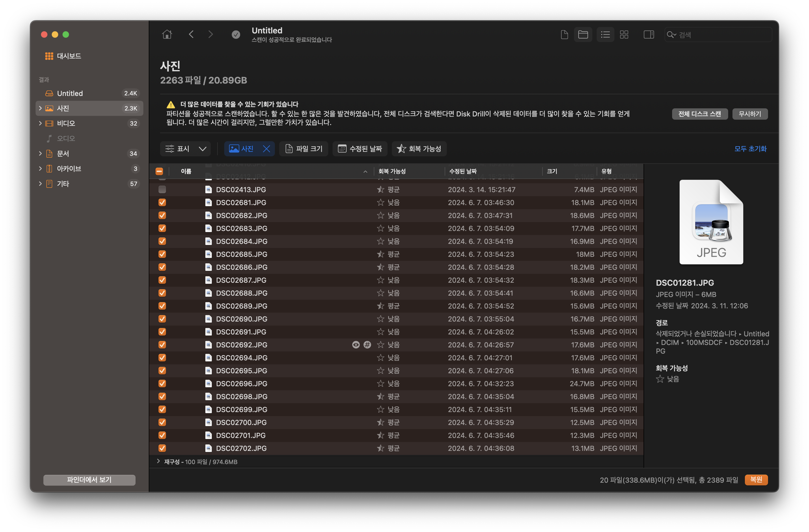Expand the 비디오 category in sidebar

(x=40, y=123)
